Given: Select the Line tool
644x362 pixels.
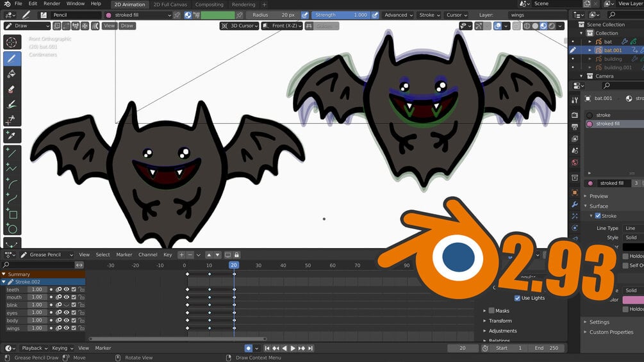Looking at the screenshot, I should point(12,153).
